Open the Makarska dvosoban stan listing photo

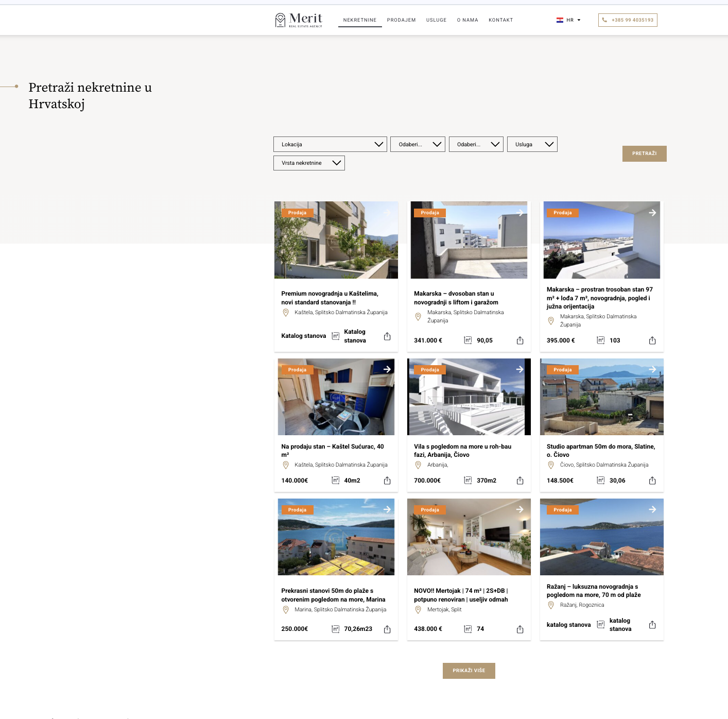pyautogui.click(x=469, y=240)
